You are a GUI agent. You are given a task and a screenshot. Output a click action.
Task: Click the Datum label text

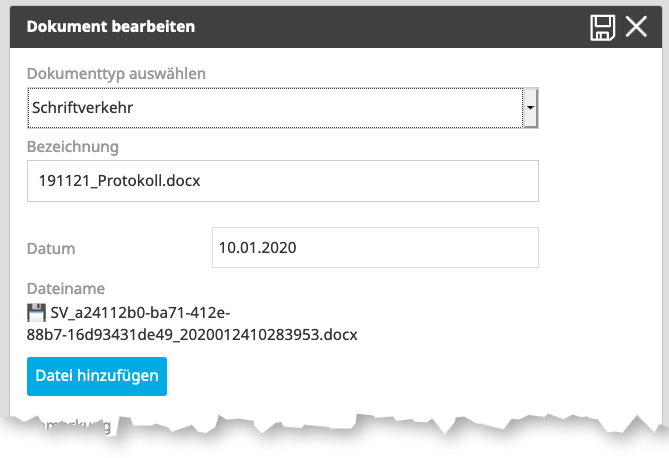pos(51,248)
